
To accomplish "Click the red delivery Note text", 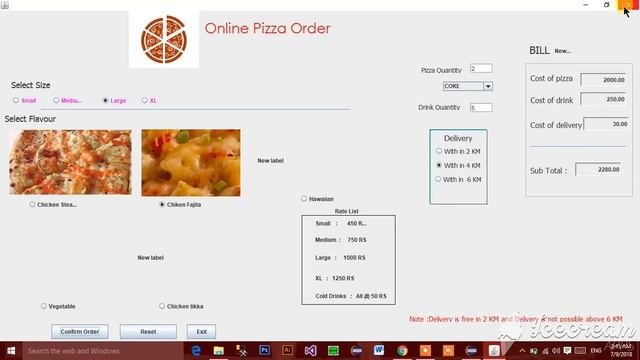I will pos(516,319).
